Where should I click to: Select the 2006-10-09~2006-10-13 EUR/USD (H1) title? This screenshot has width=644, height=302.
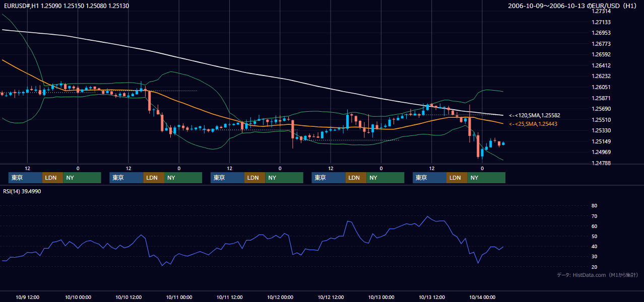[x=573, y=6]
